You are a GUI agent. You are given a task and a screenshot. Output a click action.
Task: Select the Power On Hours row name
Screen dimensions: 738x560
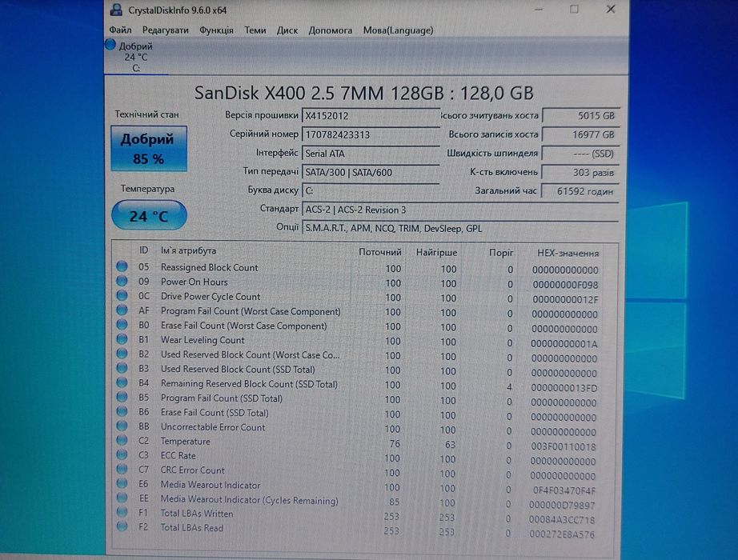coord(194,282)
